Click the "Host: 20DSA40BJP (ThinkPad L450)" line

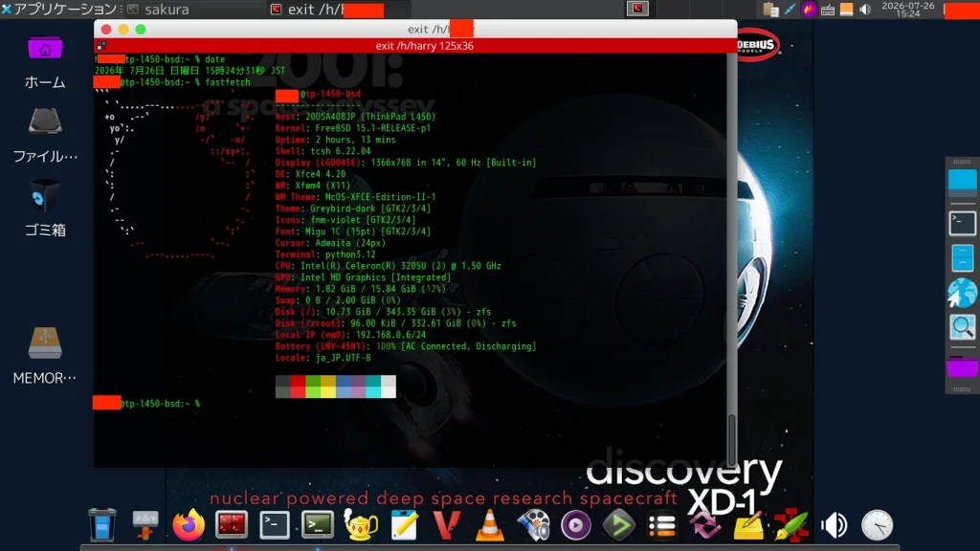tap(356, 117)
